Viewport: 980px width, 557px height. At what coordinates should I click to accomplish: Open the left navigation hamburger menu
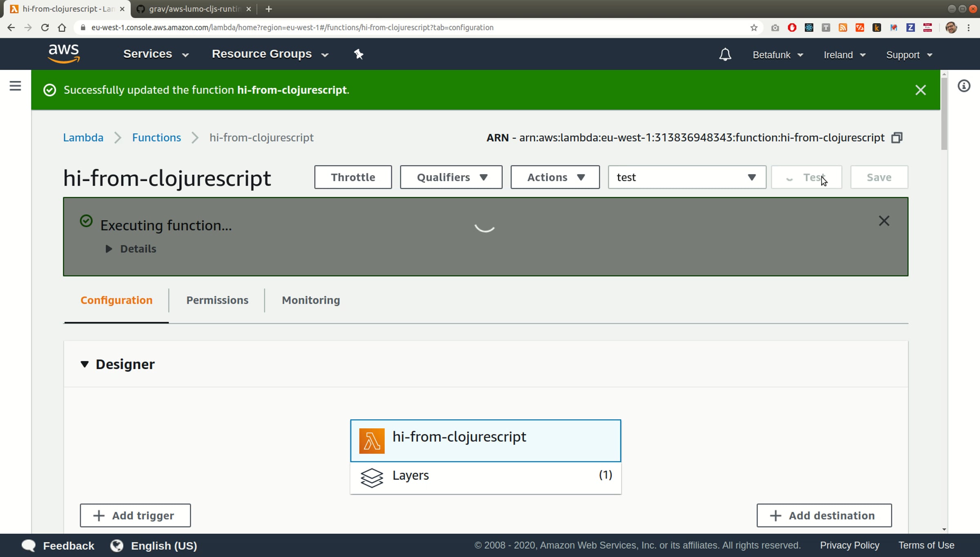[15, 86]
